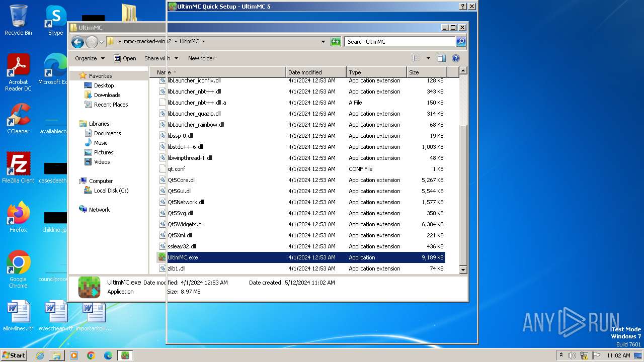Open Google Chrome desktop shortcut

18,269
